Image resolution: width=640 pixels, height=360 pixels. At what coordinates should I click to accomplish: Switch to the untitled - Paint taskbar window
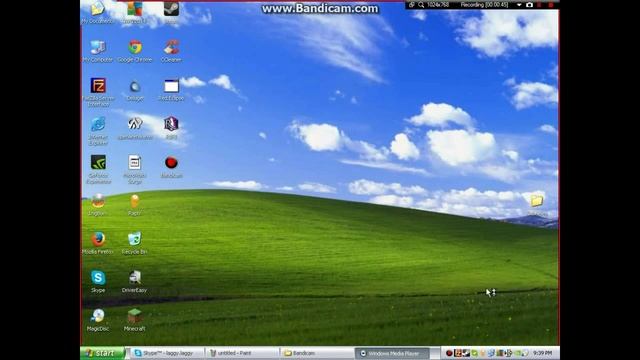click(242, 353)
